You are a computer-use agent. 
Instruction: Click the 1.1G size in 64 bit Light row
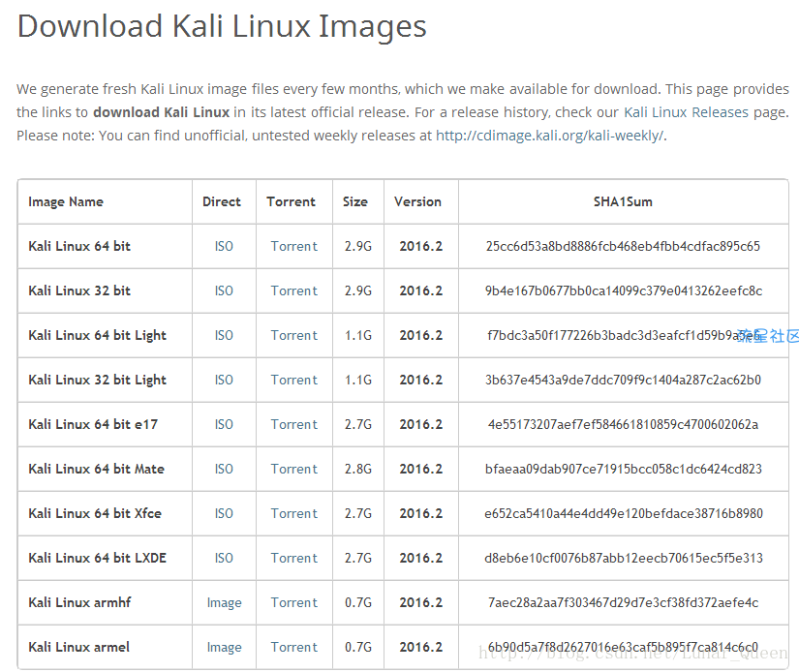click(x=358, y=335)
